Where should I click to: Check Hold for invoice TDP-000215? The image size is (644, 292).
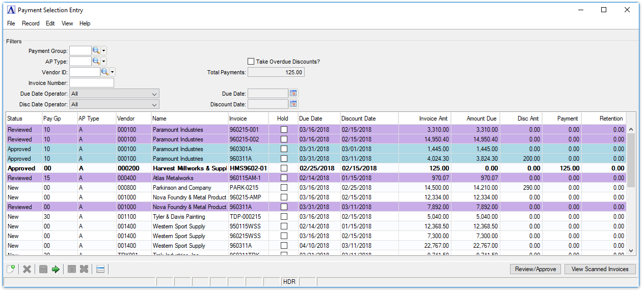(284, 217)
